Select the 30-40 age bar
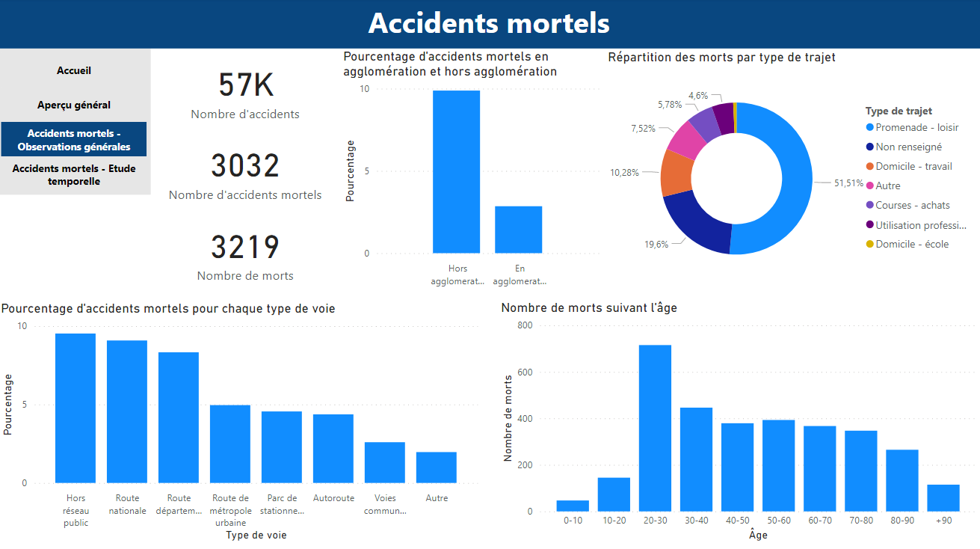The height and width of the screenshot is (549, 980). [x=696, y=460]
